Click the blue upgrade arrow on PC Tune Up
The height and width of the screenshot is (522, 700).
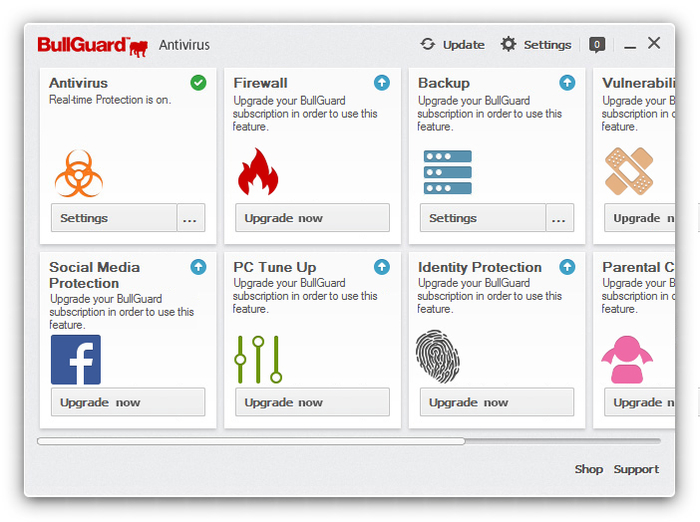[382, 267]
